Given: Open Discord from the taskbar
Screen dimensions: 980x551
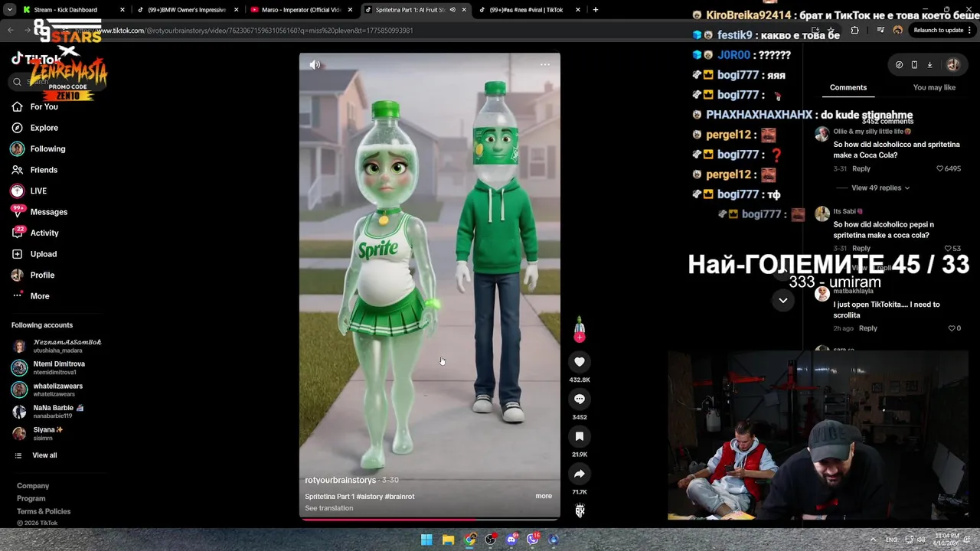Looking at the screenshot, I should pyautogui.click(x=511, y=540).
